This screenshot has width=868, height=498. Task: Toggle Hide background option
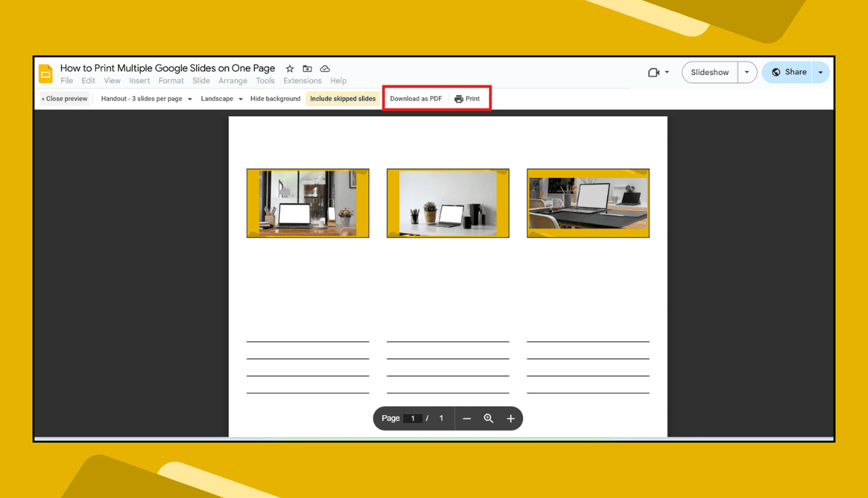tap(275, 98)
